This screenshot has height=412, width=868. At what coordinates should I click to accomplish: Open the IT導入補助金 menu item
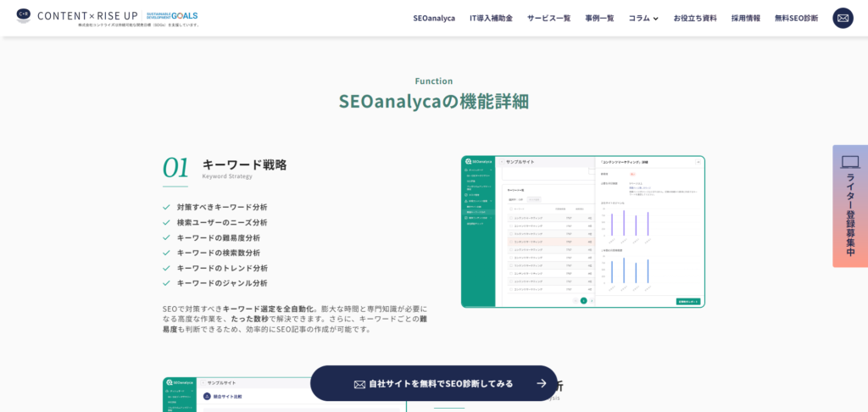(x=491, y=19)
